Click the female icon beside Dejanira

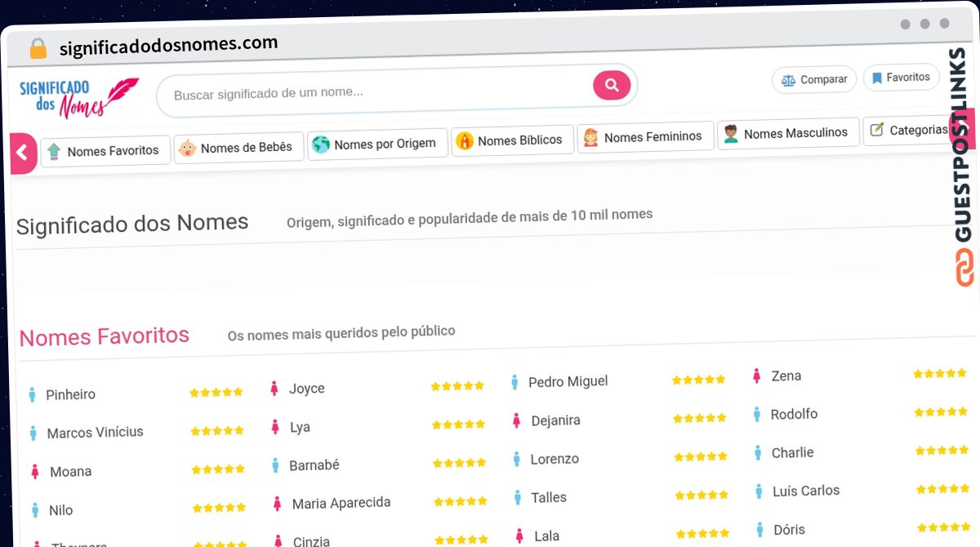tap(516, 420)
